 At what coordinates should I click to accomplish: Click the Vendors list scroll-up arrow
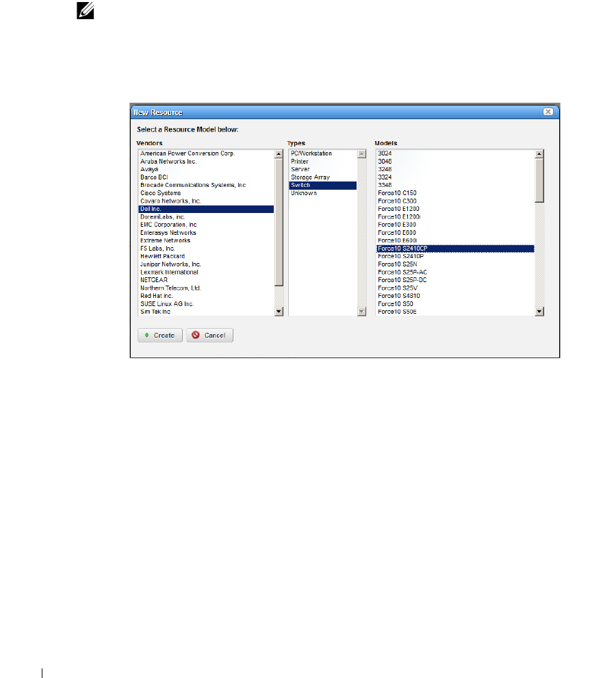click(279, 153)
